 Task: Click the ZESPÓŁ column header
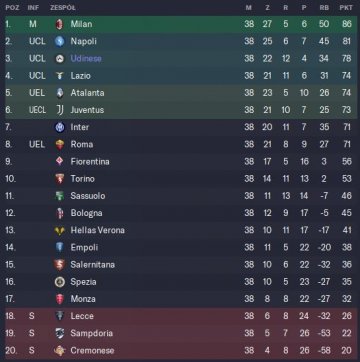63,8
